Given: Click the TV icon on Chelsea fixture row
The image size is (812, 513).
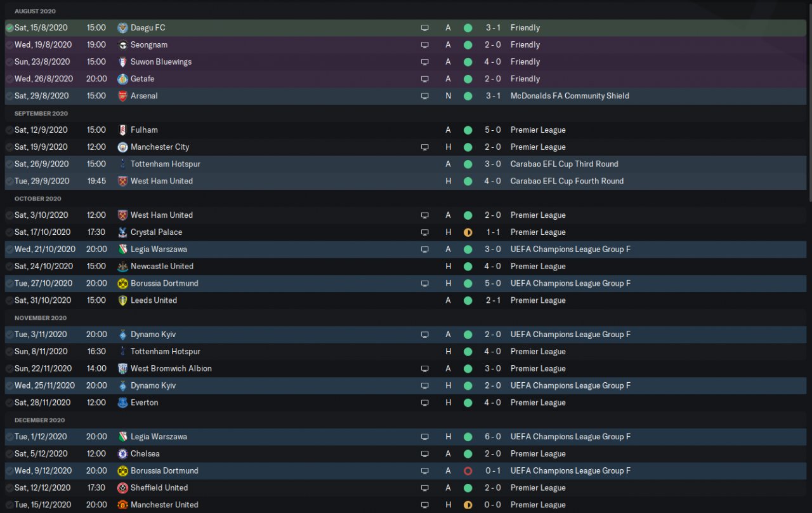Looking at the screenshot, I should (x=424, y=454).
